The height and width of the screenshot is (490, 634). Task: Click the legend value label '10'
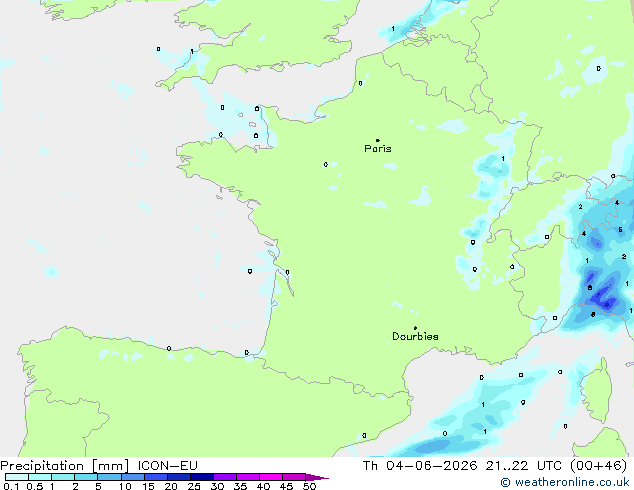(x=125, y=486)
